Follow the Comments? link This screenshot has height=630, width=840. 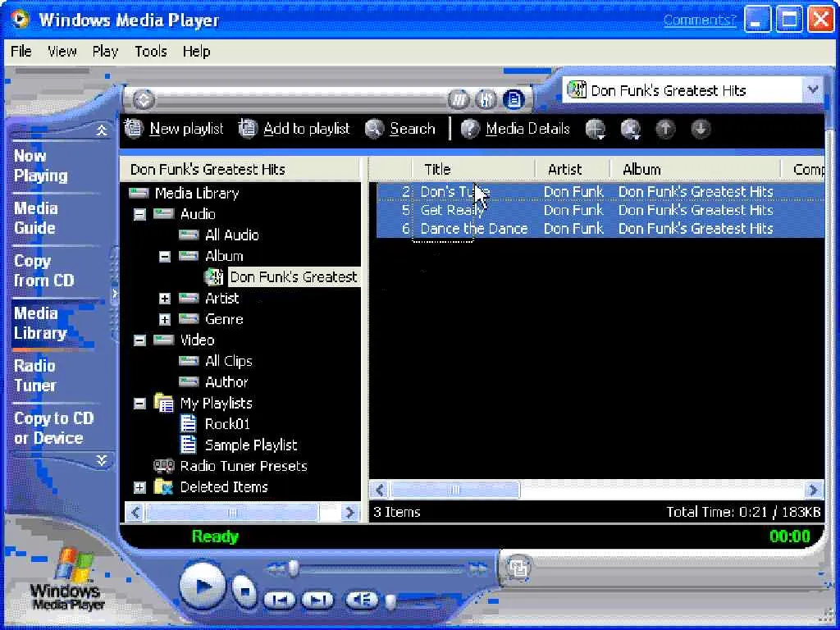tap(700, 21)
